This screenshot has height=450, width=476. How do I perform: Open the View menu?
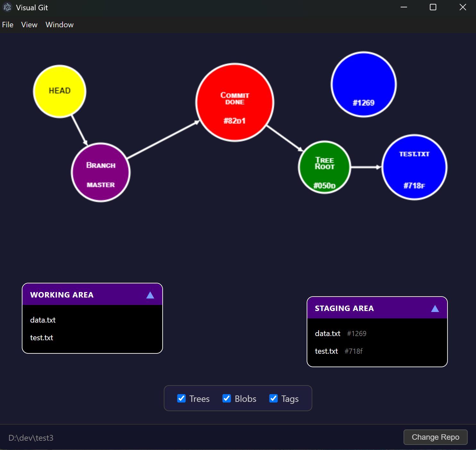pos(29,24)
